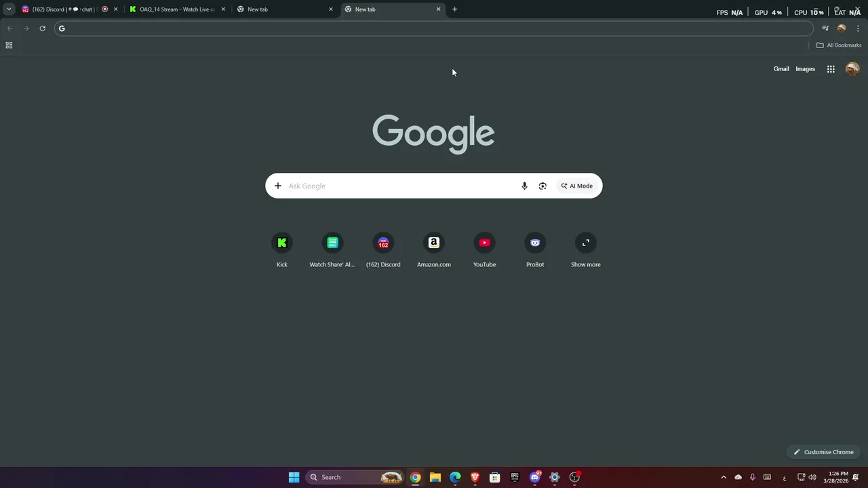Screen dimensions: 868x488
Task: Expand shortcuts with Show more
Action: point(586,250)
